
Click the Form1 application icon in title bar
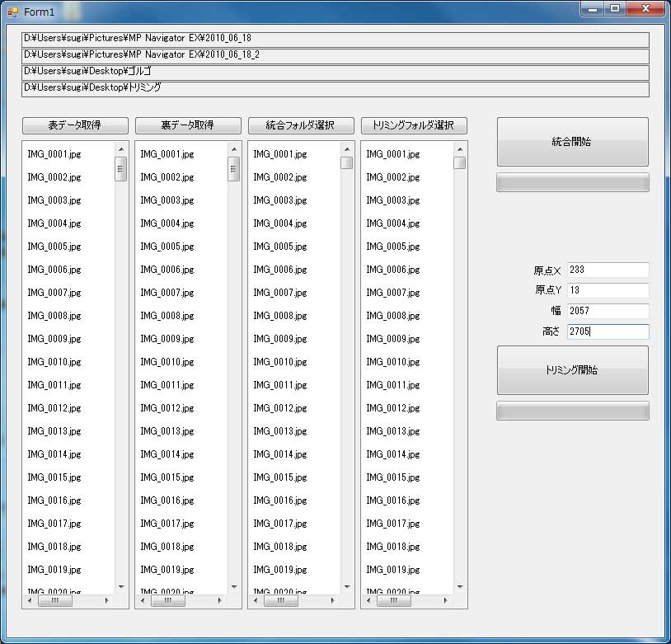pyautogui.click(x=12, y=11)
